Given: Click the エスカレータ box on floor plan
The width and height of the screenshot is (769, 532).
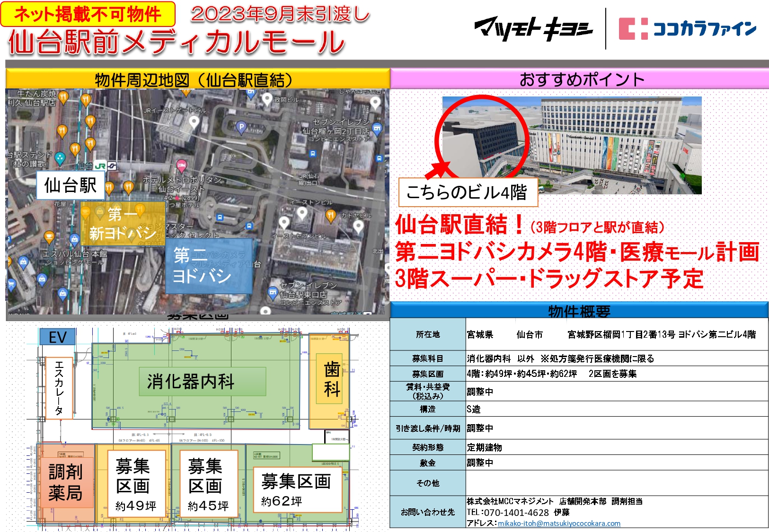Looking at the screenshot, I should pos(59,388).
